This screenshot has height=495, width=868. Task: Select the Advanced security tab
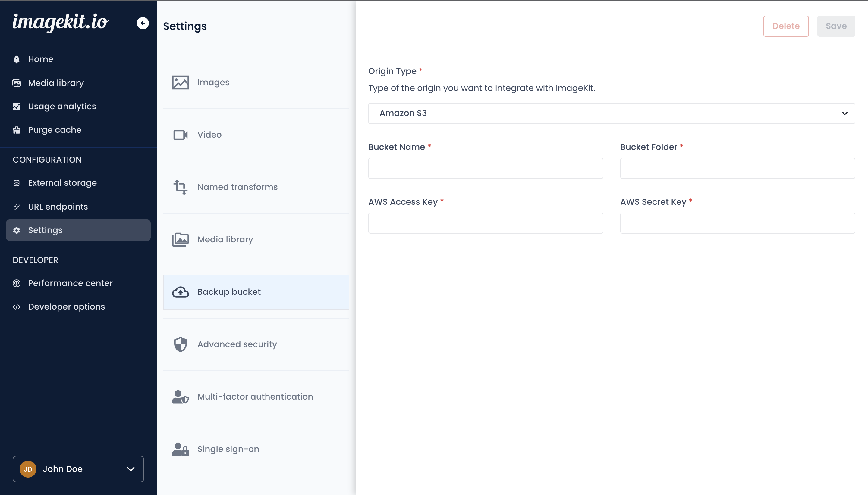(256, 344)
